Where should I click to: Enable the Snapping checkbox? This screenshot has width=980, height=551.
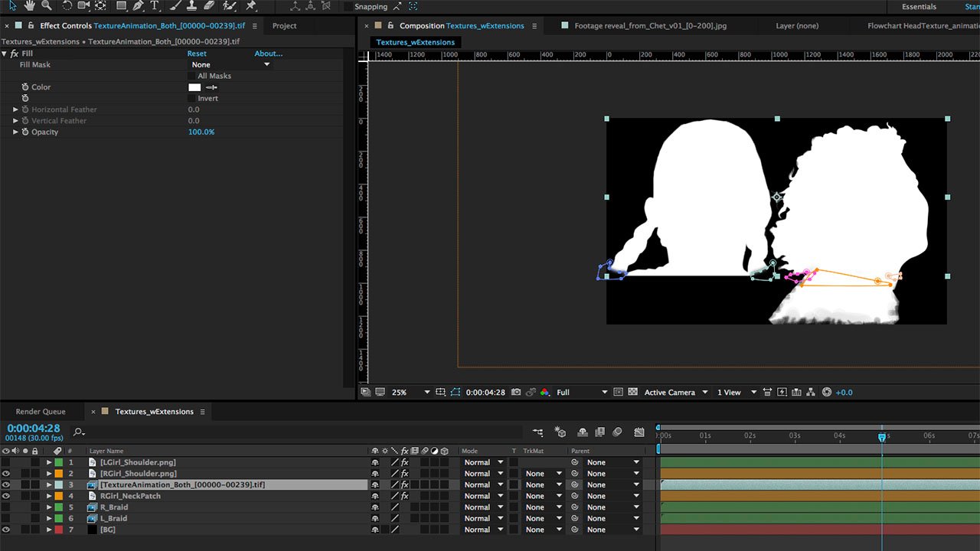click(348, 7)
